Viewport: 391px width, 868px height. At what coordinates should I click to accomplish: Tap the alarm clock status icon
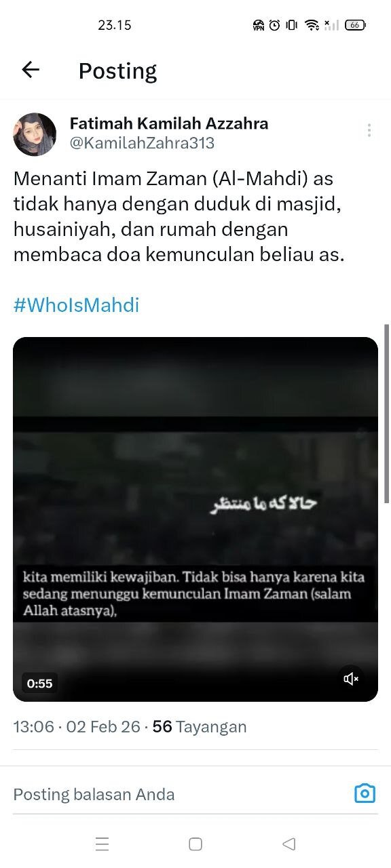pyautogui.click(x=275, y=25)
